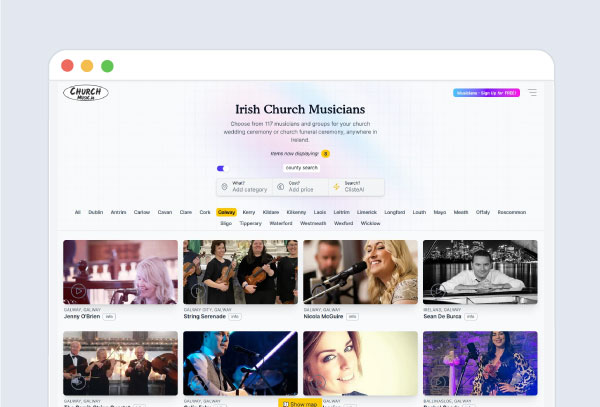Choose the Kerry county filter
Viewport: 600px width, 407px height.
[249, 212]
